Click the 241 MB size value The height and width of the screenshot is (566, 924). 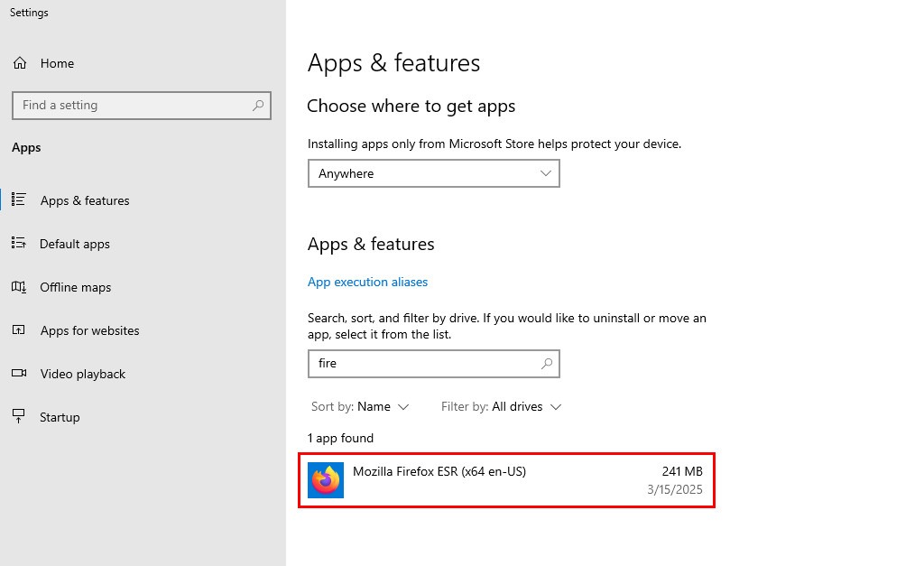(x=682, y=471)
